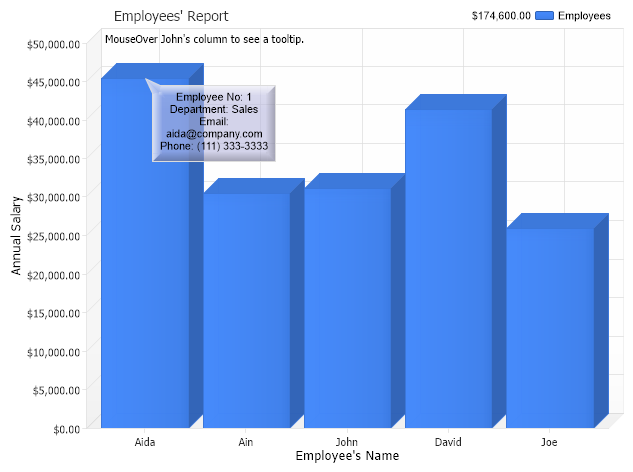Select John's column in the chart
633x472 pixels.
(347, 308)
